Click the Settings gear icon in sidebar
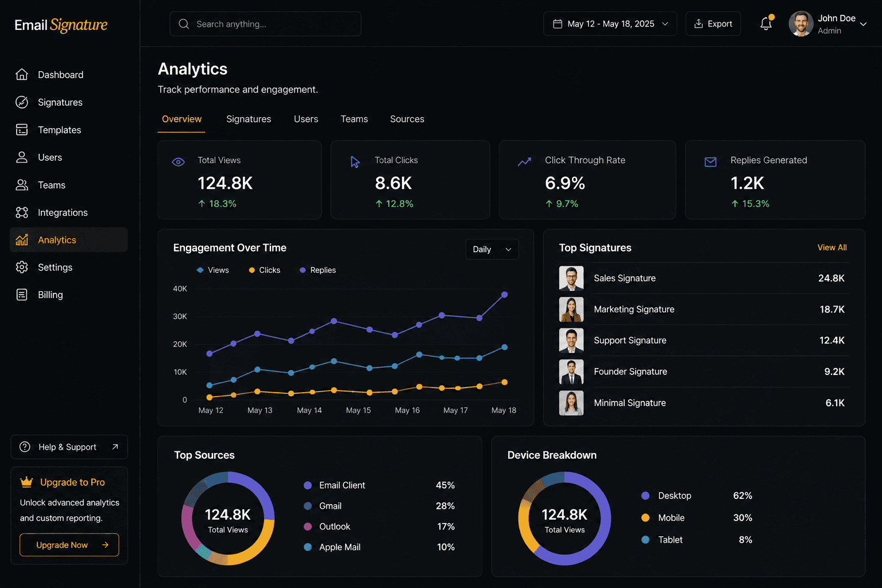This screenshot has height=588, width=882. point(22,267)
